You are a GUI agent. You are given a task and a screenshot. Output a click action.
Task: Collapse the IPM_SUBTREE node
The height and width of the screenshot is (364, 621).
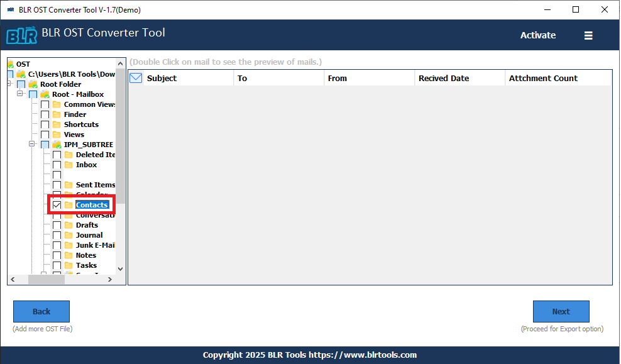click(32, 145)
